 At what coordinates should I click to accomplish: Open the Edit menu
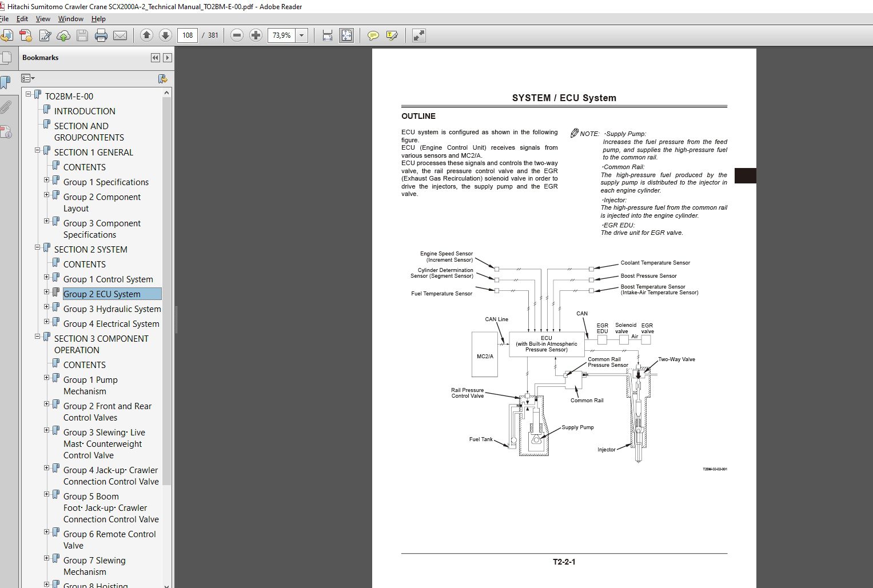[x=22, y=19]
